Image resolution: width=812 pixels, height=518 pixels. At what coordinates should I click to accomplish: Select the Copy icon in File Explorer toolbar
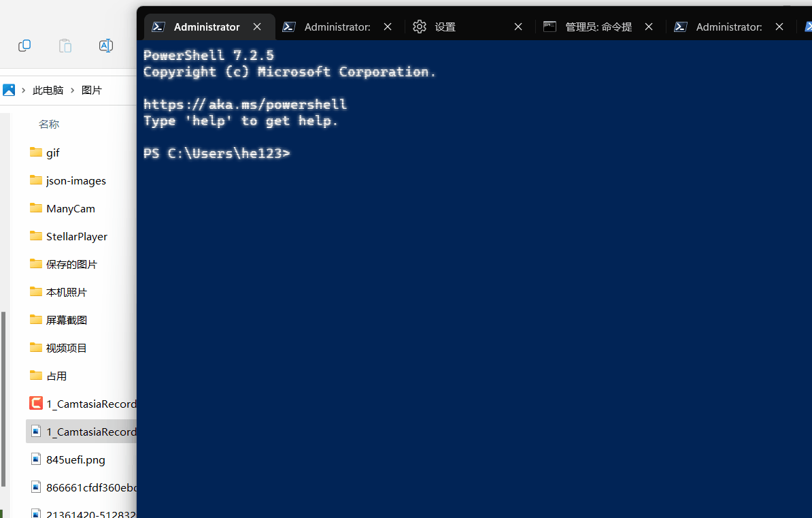[24, 45]
